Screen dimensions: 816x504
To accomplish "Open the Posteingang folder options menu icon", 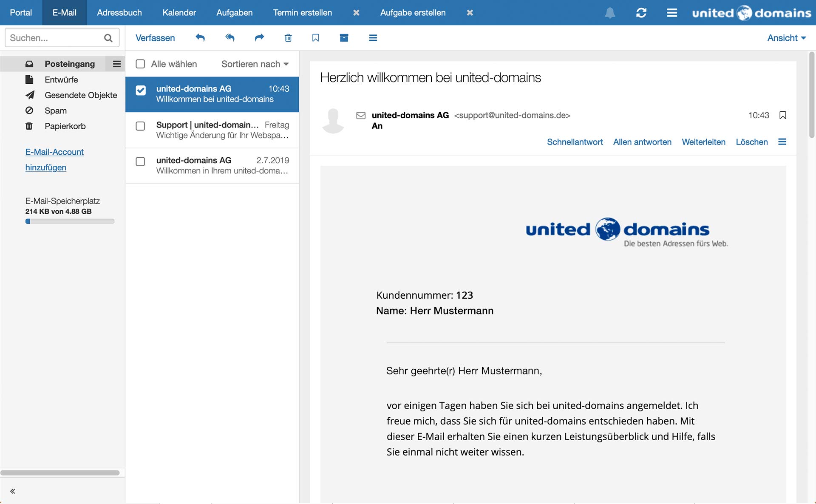I will point(116,64).
